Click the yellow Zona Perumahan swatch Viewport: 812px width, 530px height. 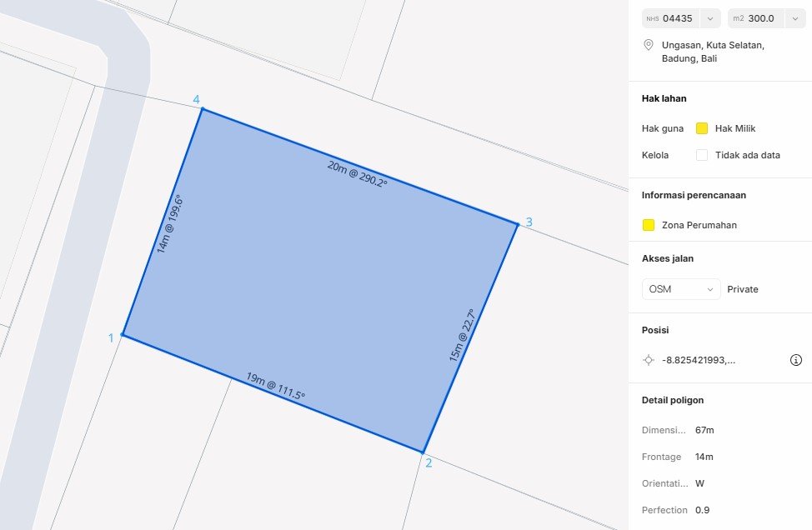pos(649,225)
